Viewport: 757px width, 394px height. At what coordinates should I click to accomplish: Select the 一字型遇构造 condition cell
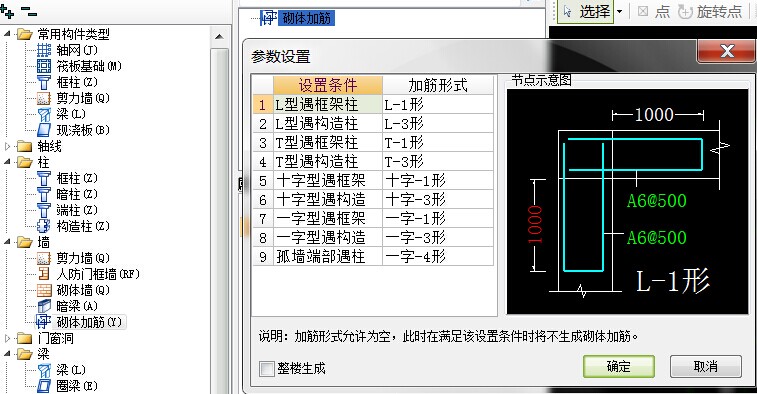(x=328, y=238)
